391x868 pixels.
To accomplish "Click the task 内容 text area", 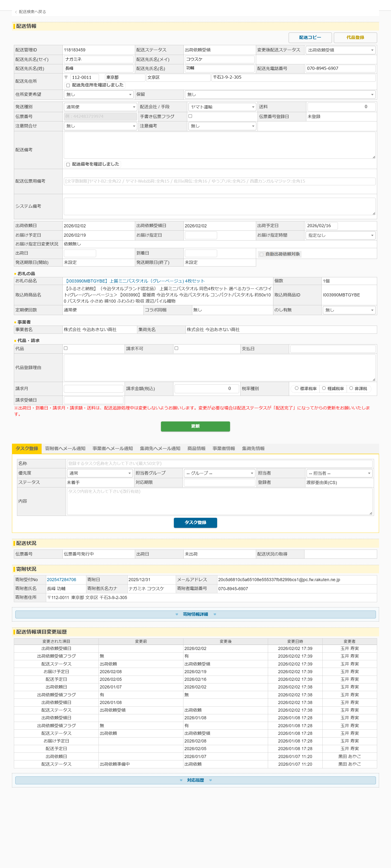I will point(220,501).
